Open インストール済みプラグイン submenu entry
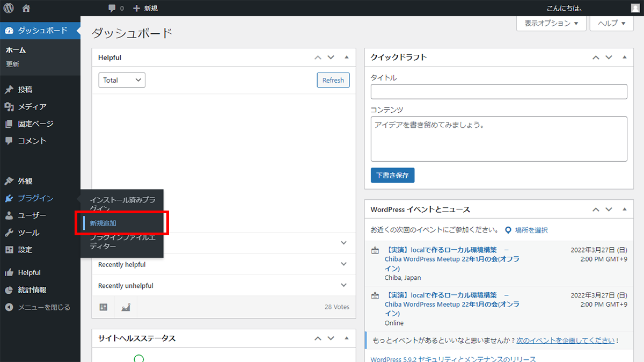This screenshot has width=644, height=362. point(121,202)
